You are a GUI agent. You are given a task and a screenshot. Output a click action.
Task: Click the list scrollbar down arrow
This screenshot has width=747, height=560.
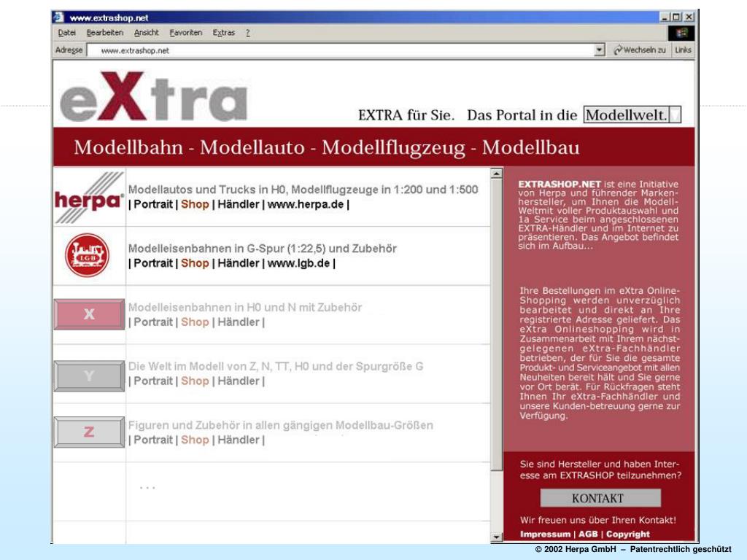tap(496, 537)
